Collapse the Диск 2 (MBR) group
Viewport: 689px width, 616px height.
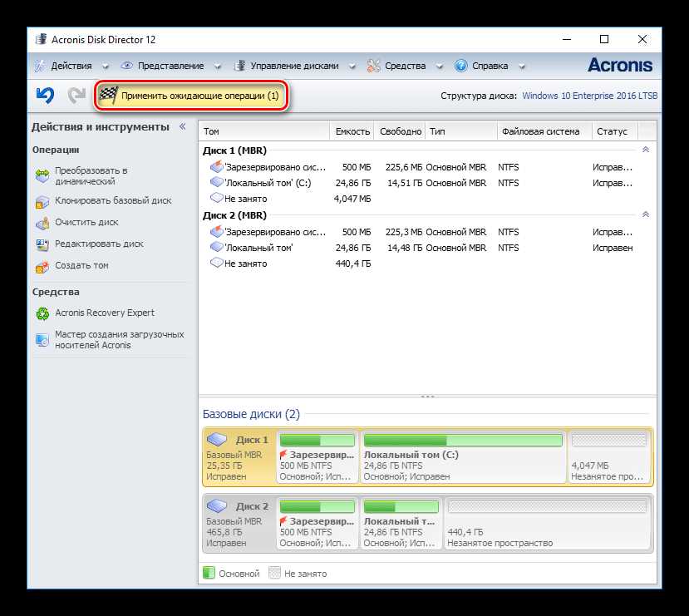pyautogui.click(x=645, y=214)
